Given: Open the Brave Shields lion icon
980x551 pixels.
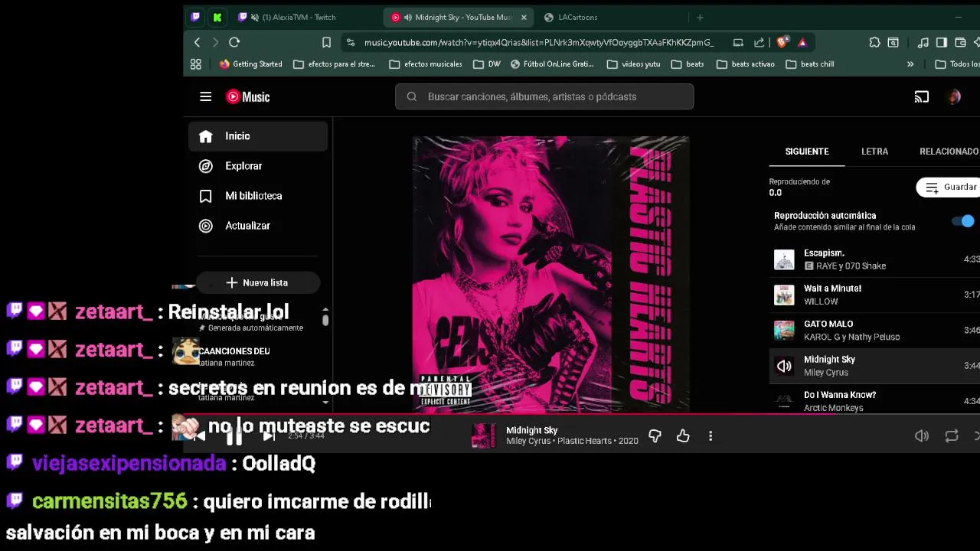Looking at the screenshot, I should 782,43.
